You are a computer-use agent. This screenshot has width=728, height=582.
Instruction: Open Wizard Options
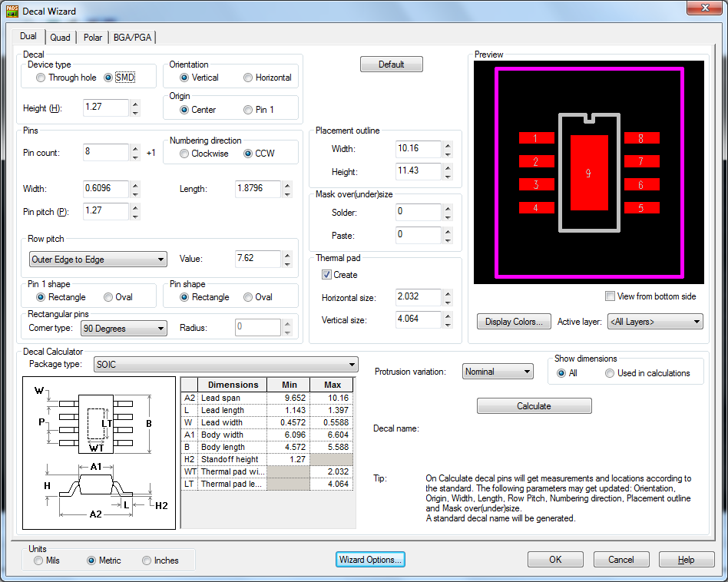(x=370, y=560)
